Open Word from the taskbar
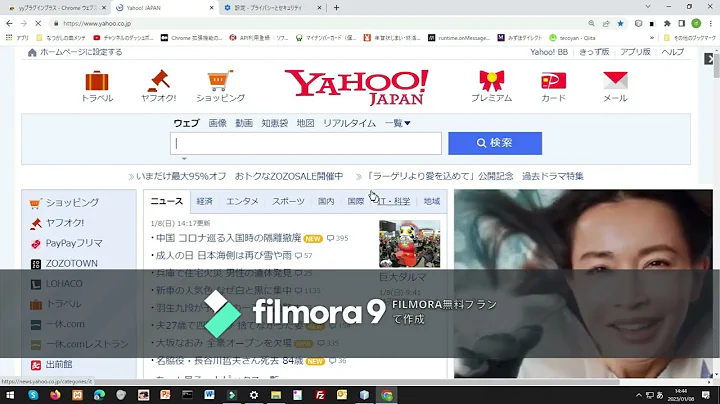The height and width of the screenshot is (404, 720). (x=209, y=395)
